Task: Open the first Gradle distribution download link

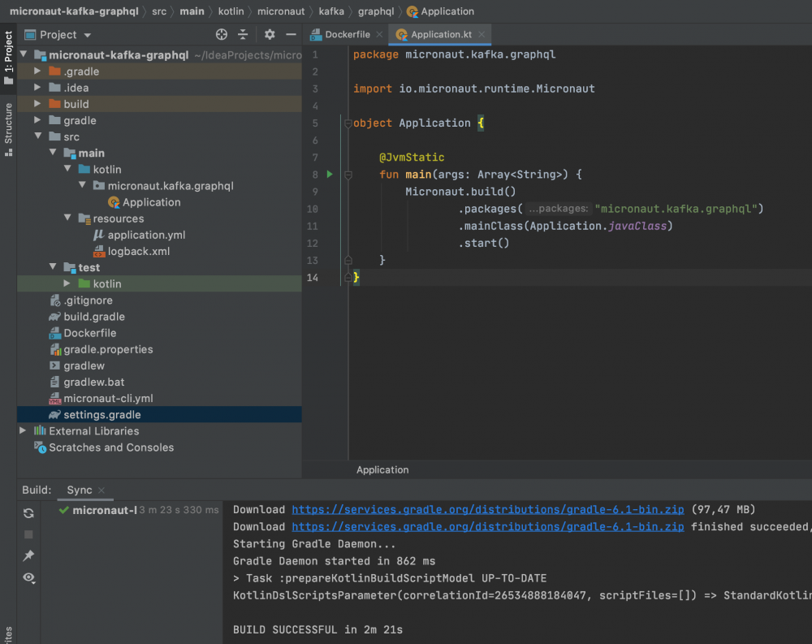Action: pos(488,509)
